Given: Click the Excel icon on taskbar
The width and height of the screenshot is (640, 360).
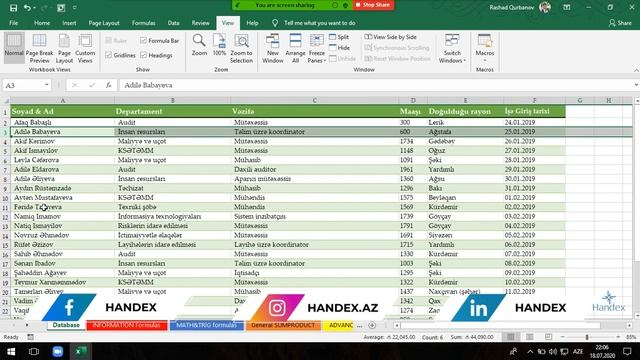Looking at the screenshot, I should coord(80,351).
